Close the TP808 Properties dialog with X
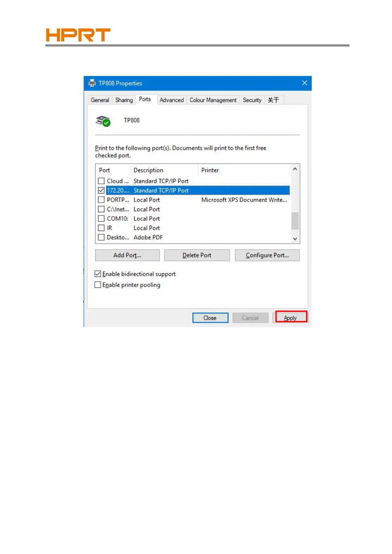Viewport: 392px width, 554px height. [x=304, y=83]
